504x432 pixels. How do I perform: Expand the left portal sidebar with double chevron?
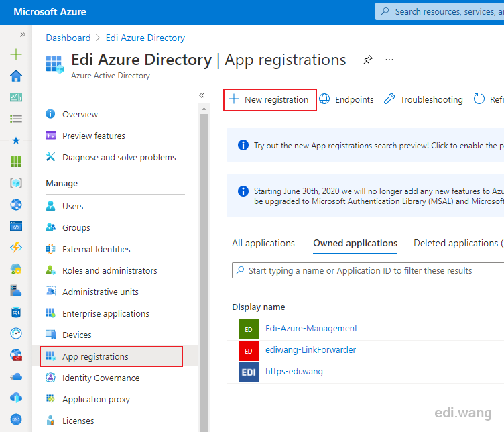click(23, 34)
